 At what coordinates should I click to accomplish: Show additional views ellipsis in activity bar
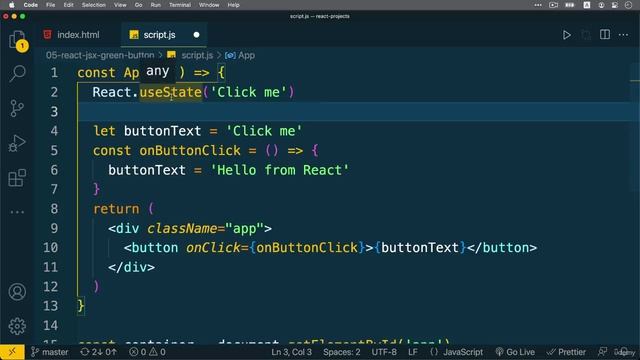click(x=17, y=212)
